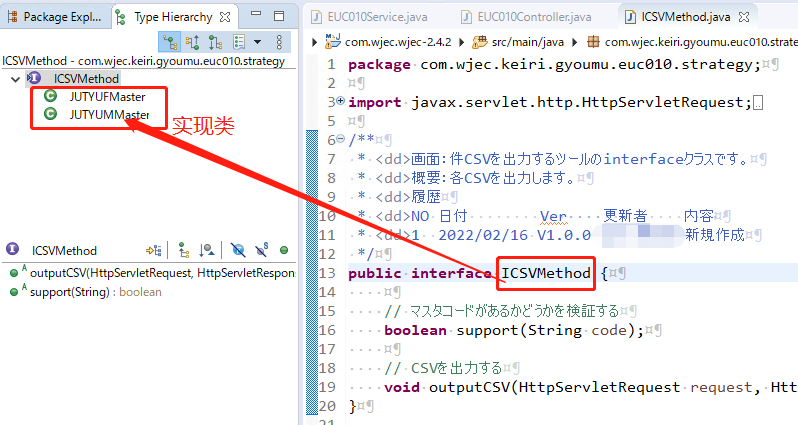
Task: Expand the folded import block
Action: coord(340,101)
